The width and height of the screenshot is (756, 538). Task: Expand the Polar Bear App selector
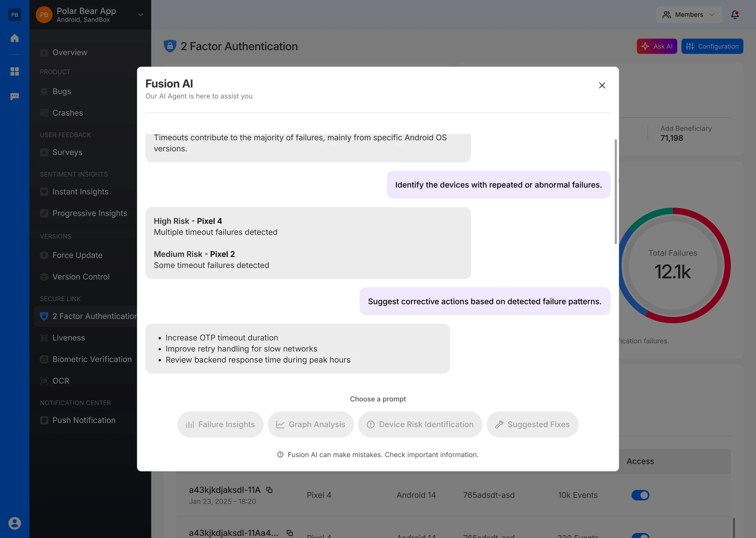(140, 15)
